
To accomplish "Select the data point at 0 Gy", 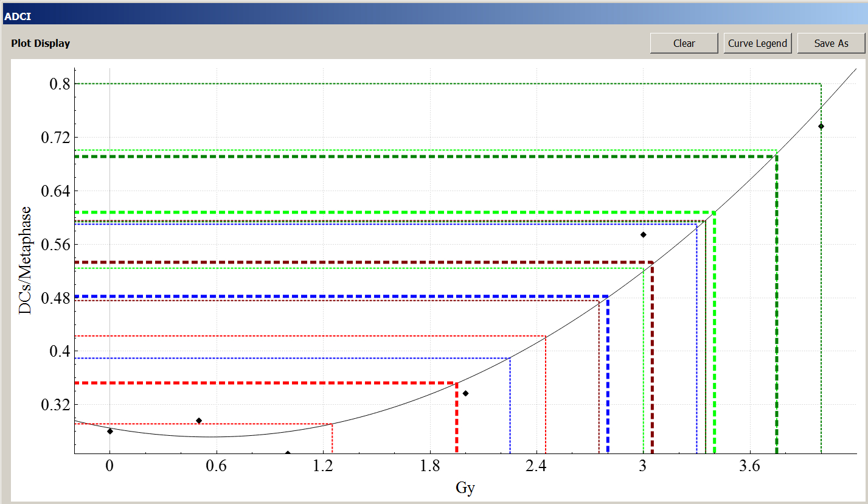I will [x=110, y=431].
